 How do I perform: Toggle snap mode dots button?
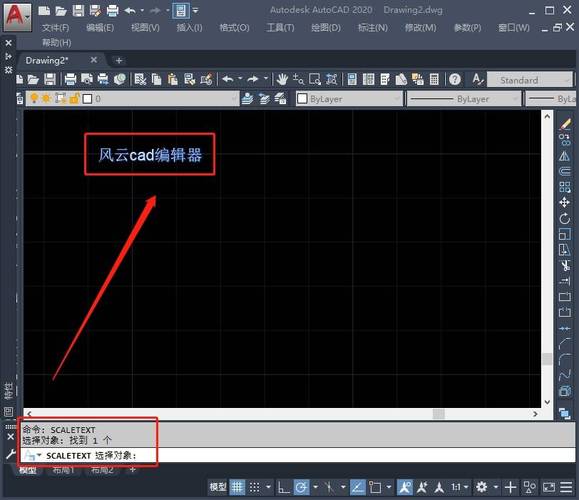254,487
